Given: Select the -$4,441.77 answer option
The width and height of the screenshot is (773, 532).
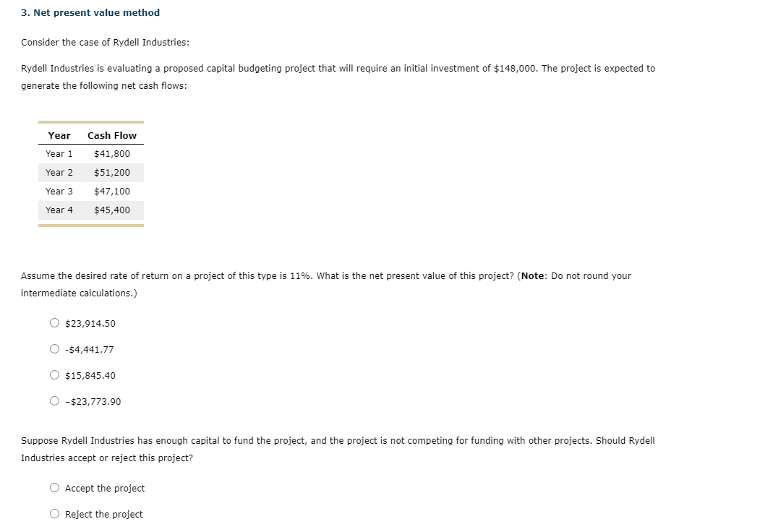Looking at the screenshot, I should pos(54,349).
